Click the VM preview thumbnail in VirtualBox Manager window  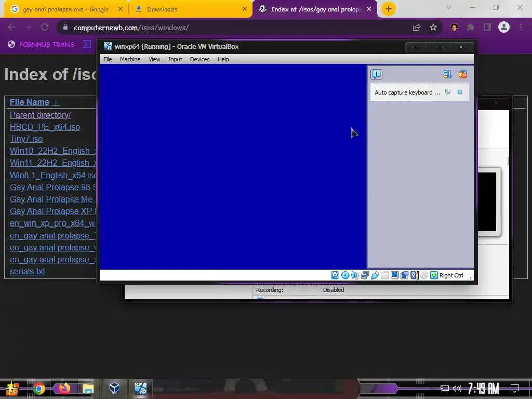(x=487, y=202)
